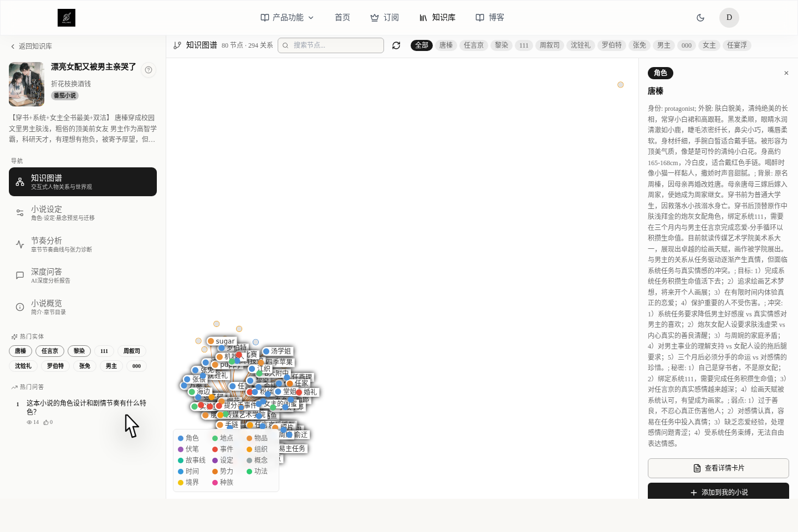Click the help question mark icon

click(x=149, y=70)
